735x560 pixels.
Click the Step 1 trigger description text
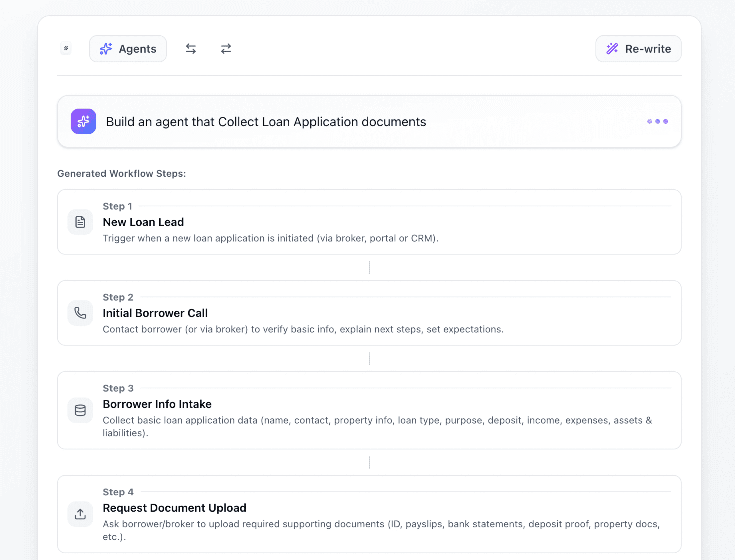[x=270, y=238]
